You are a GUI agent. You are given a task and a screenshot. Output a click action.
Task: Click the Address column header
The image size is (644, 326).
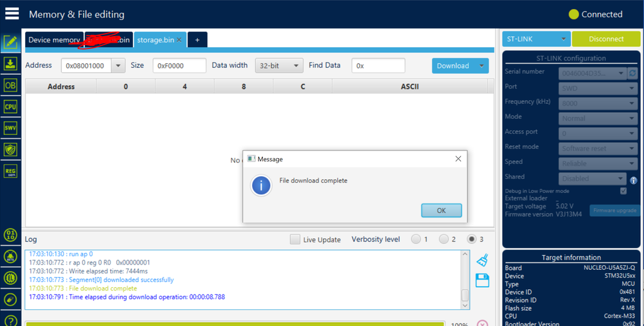click(x=61, y=87)
